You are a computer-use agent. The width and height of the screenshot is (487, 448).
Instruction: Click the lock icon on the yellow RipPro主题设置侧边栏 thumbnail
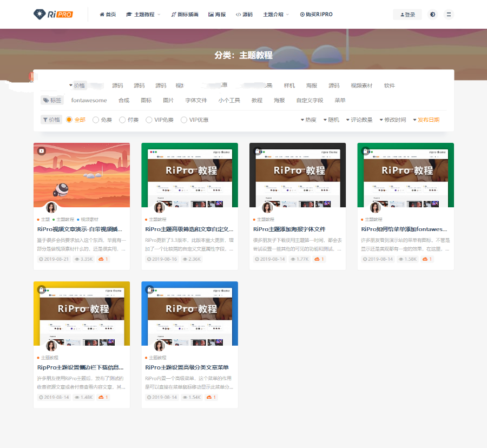(x=42, y=289)
